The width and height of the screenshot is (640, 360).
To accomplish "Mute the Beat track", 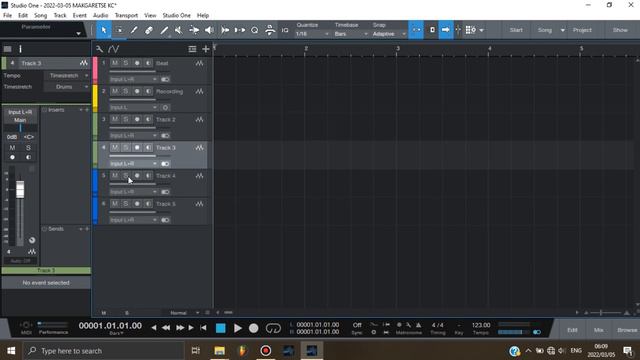I will click(115, 63).
